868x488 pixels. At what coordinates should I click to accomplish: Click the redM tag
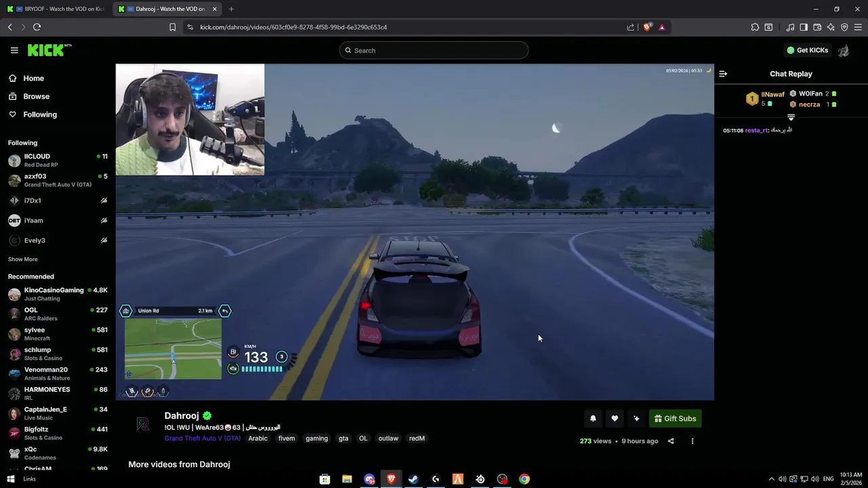pos(416,439)
